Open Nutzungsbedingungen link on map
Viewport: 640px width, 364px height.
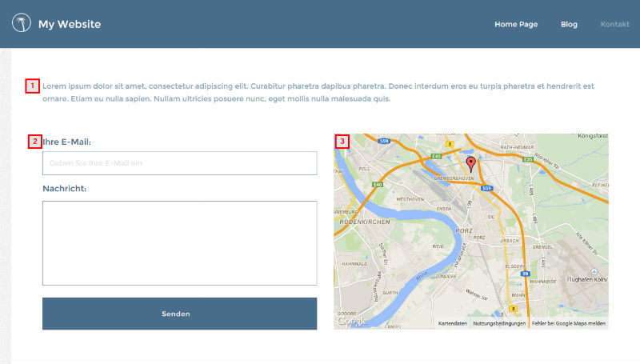point(499,323)
